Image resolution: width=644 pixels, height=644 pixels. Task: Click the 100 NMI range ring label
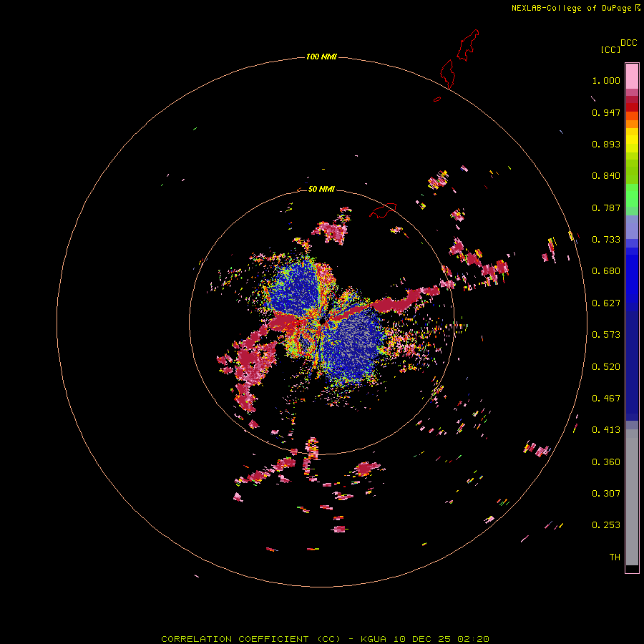tap(321, 57)
